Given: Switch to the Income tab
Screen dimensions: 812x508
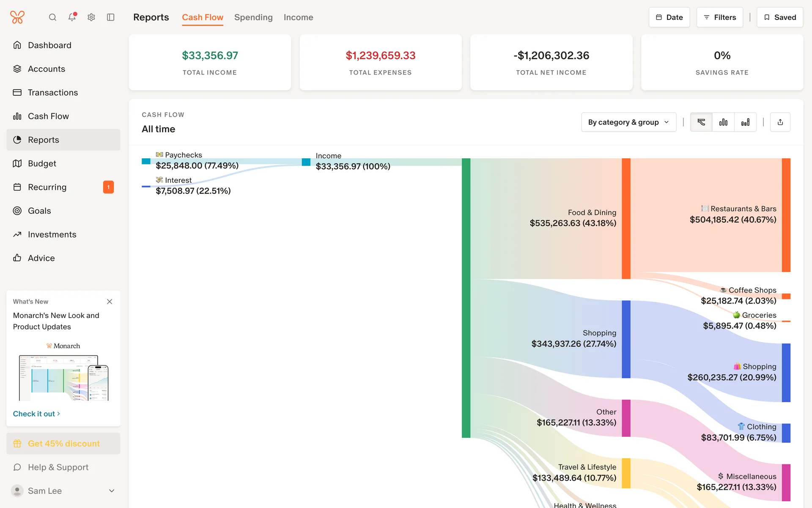Looking at the screenshot, I should (x=298, y=17).
